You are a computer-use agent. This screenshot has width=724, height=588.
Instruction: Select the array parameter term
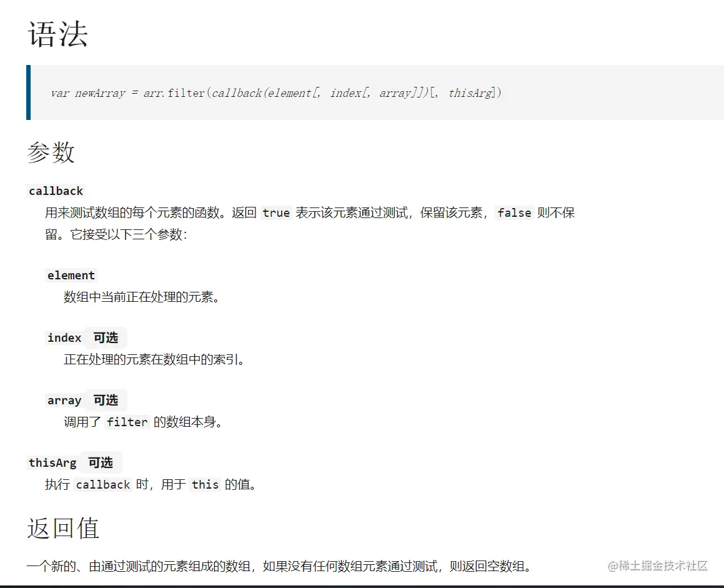pyautogui.click(x=64, y=400)
